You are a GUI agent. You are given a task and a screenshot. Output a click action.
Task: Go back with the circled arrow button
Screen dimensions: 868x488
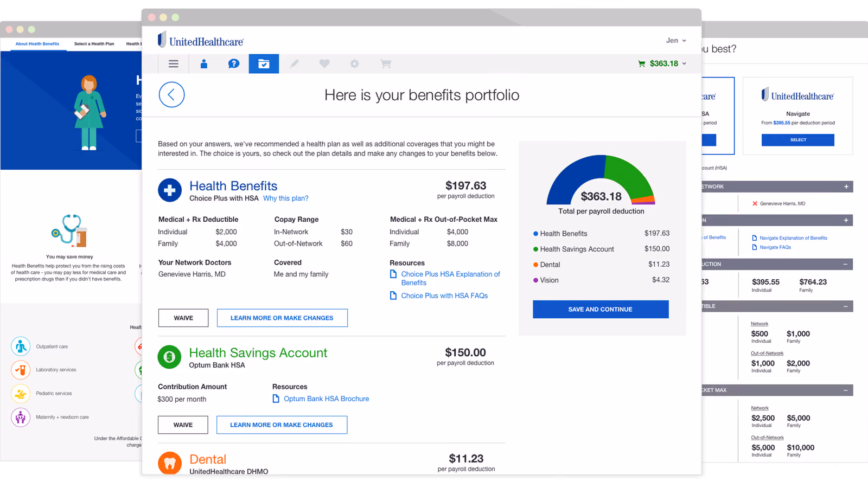click(x=171, y=95)
